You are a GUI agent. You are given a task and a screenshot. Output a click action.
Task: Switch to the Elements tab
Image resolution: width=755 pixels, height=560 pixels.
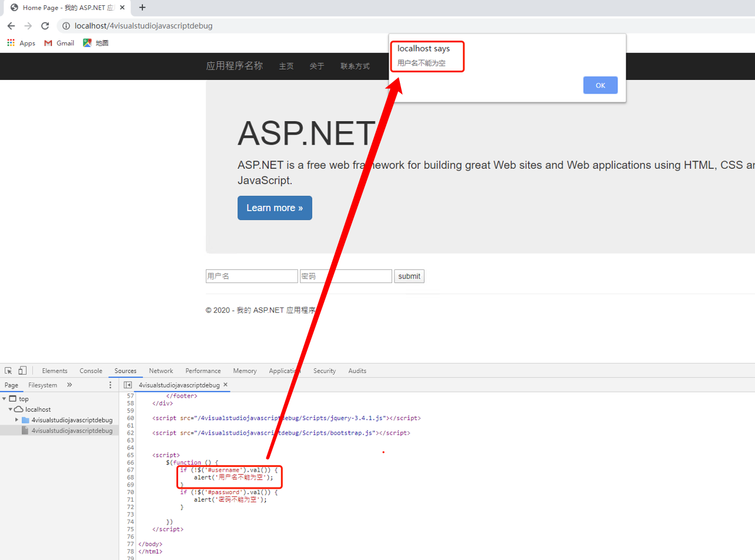point(55,371)
